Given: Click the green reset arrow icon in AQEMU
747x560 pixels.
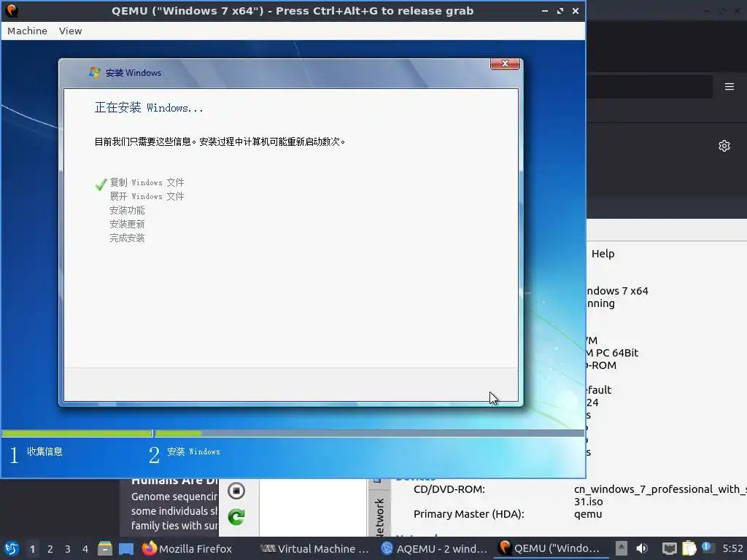Looking at the screenshot, I should tap(236, 517).
